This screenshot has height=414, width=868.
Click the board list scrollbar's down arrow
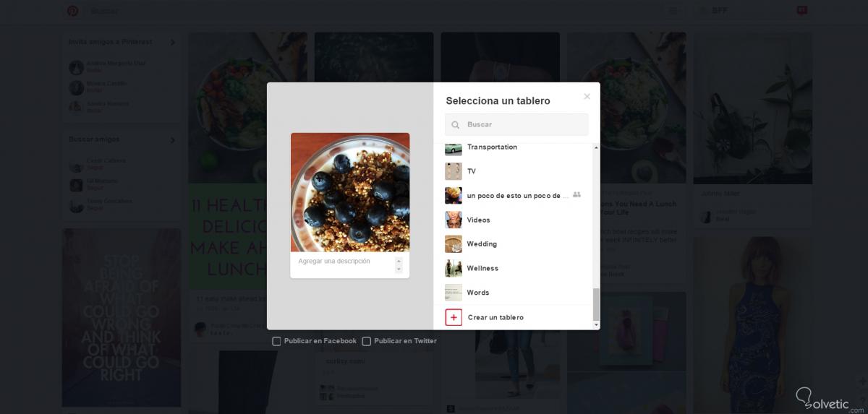[596, 325]
